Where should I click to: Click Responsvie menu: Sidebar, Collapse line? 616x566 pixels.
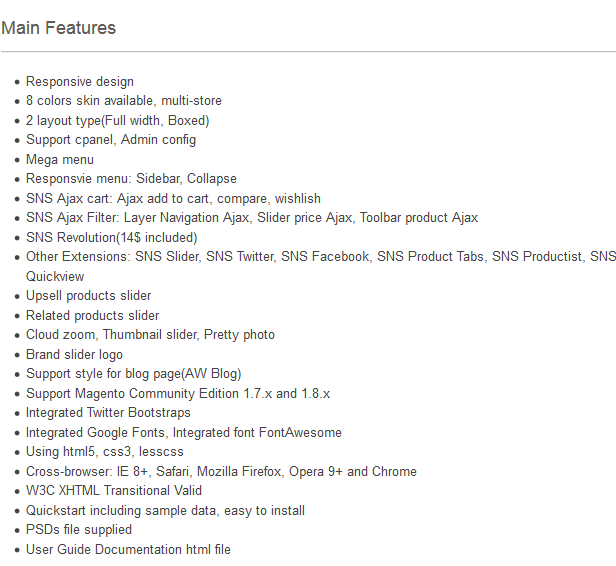tap(131, 179)
